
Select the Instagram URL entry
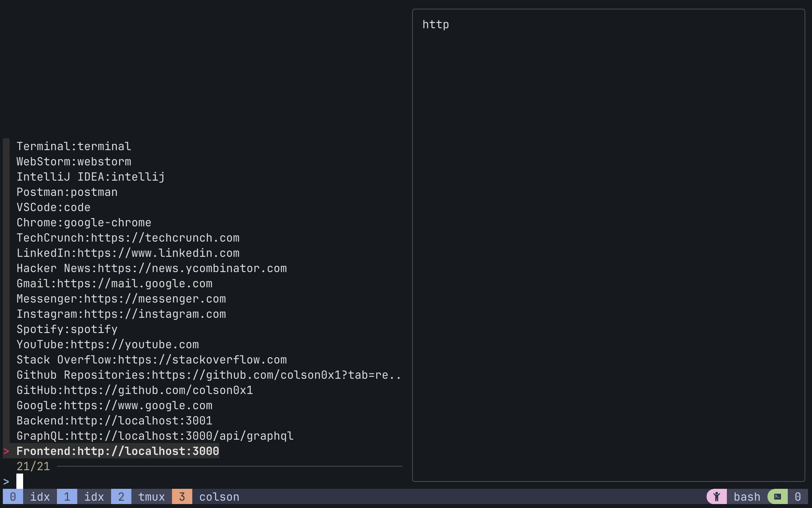tap(121, 314)
